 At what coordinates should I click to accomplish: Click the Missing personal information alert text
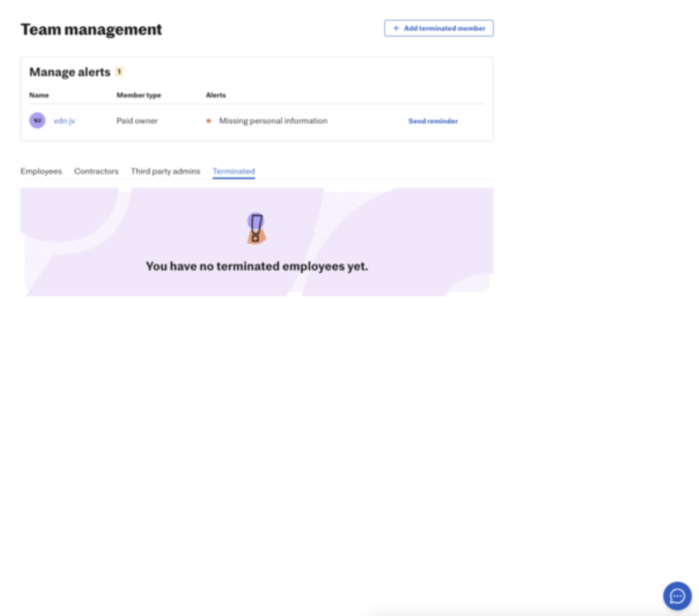(x=273, y=121)
